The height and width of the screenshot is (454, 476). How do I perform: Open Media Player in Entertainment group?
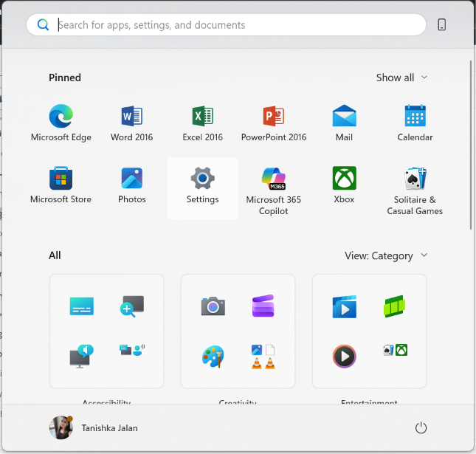[x=344, y=356]
